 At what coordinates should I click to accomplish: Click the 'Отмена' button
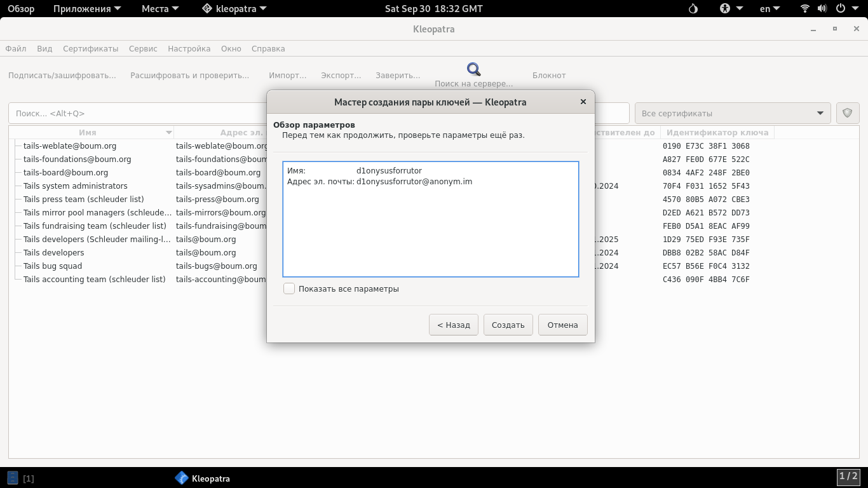562,325
